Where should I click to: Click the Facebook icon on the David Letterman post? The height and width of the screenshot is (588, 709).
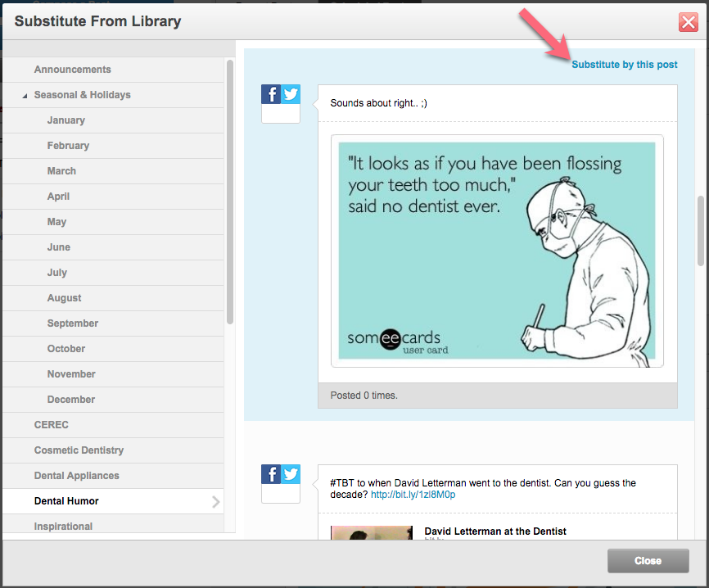[271, 474]
